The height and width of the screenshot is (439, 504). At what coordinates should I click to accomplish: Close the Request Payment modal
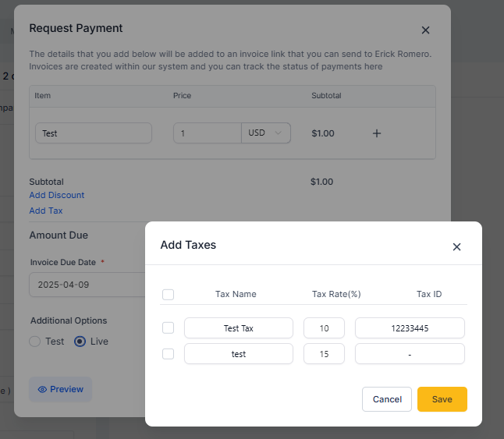coord(425,30)
